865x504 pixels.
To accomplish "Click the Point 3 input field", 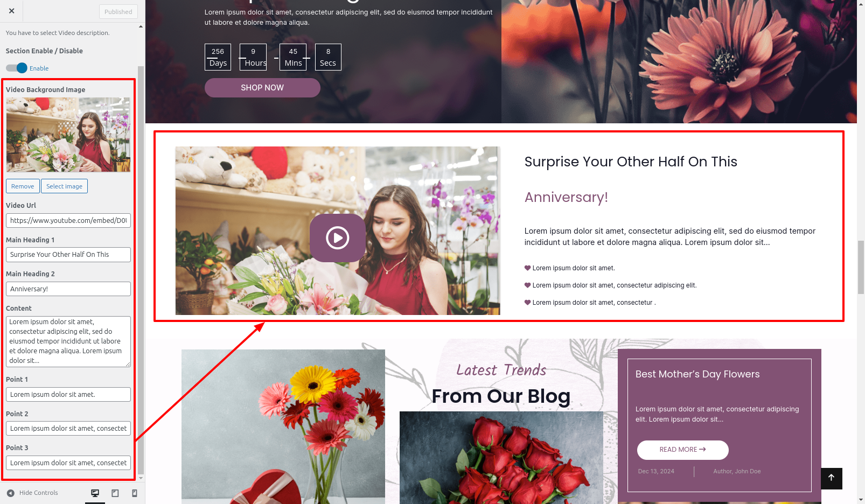I will pyautogui.click(x=68, y=463).
